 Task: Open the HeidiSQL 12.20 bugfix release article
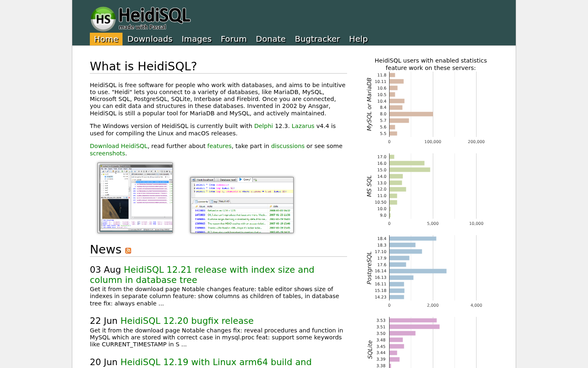(x=187, y=321)
